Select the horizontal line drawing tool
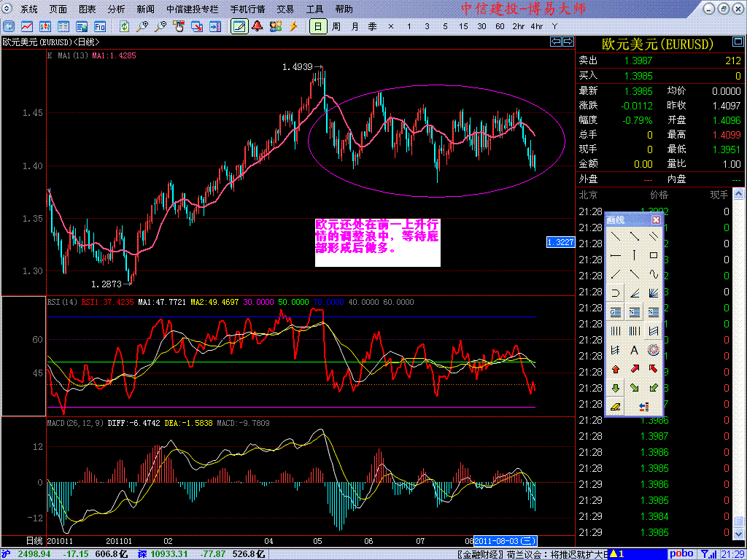 (x=616, y=255)
